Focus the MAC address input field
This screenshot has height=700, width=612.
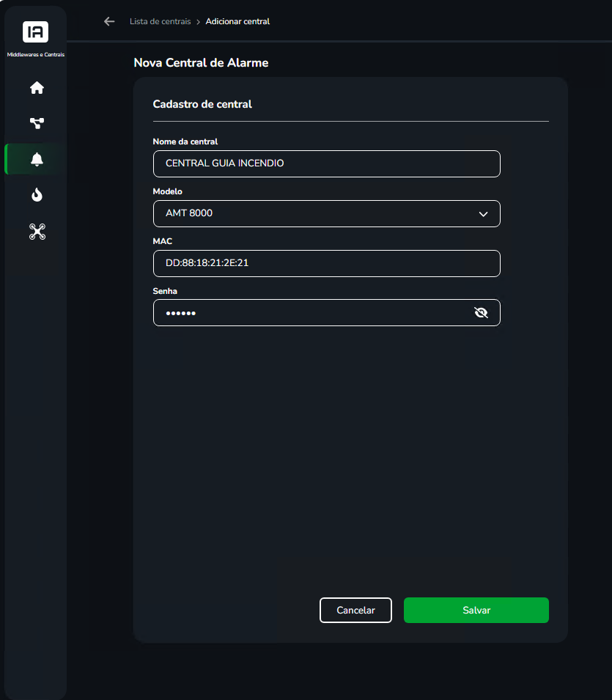[326, 263]
